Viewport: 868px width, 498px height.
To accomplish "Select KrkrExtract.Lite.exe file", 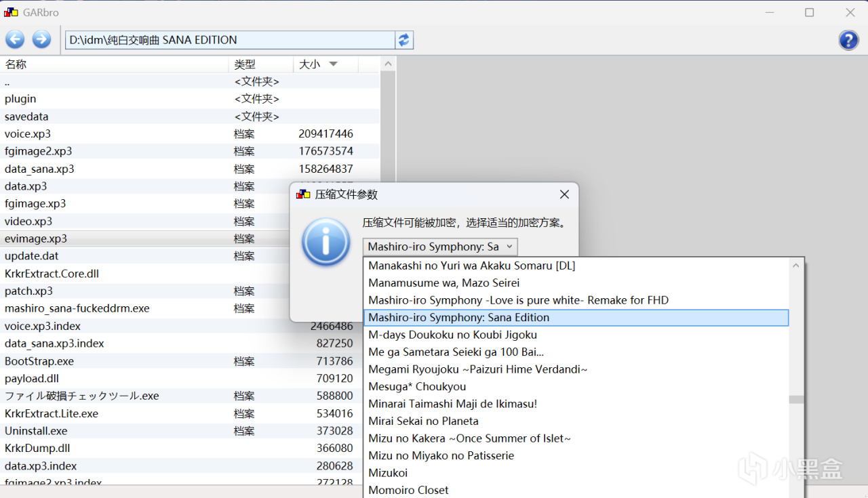I will point(181,413).
